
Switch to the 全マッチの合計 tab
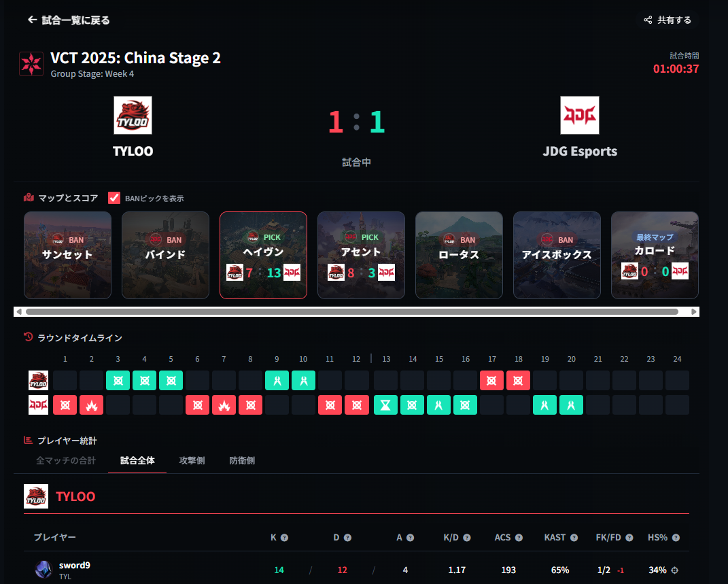66,460
